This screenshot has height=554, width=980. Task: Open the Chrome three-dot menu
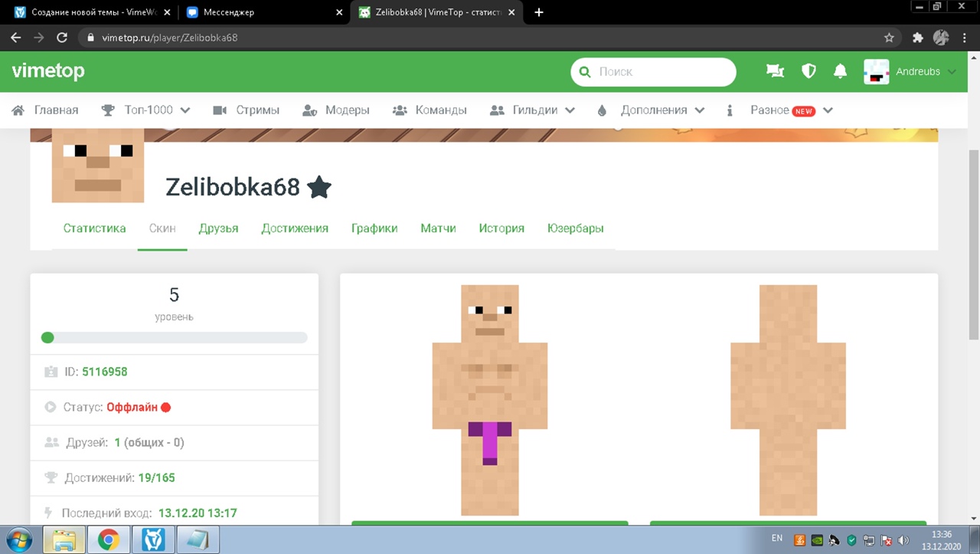(x=965, y=37)
